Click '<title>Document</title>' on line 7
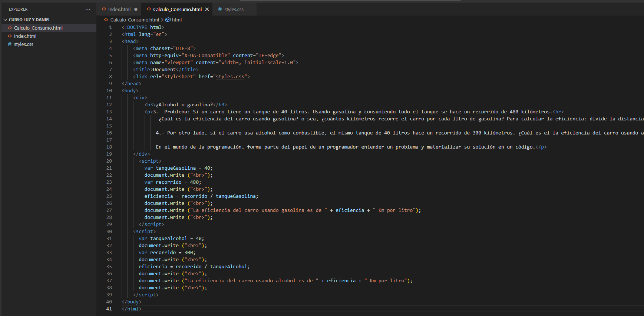The image size is (644, 316). [166, 70]
